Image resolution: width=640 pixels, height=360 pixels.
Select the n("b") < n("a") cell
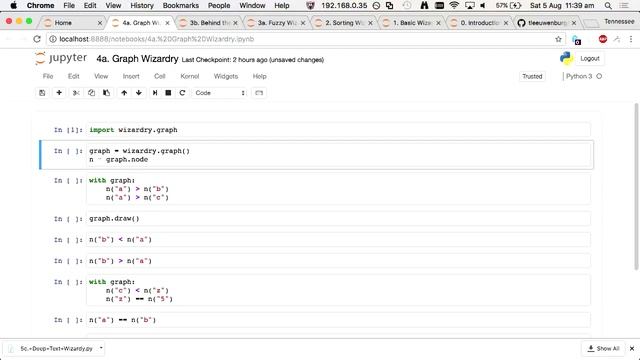[338, 240]
